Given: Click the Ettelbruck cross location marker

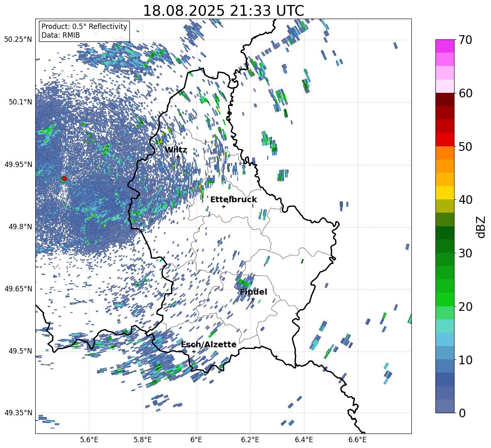Looking at the screenshot, I should point(224,206).
